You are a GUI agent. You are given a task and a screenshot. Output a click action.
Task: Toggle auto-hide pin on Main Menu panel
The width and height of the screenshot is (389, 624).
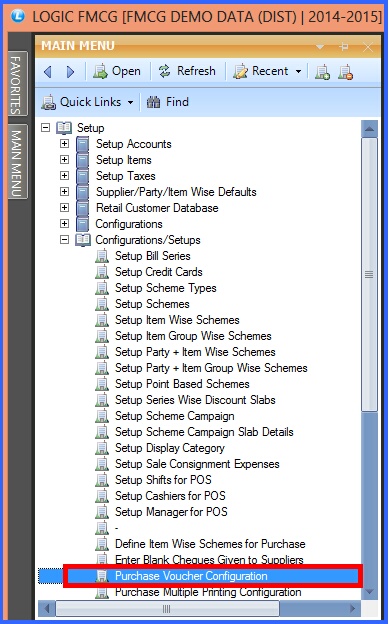click(x=343, y=47)
